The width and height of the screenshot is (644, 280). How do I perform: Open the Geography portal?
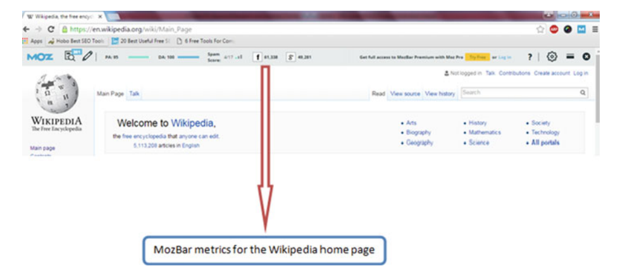click(x=419, y=143)
